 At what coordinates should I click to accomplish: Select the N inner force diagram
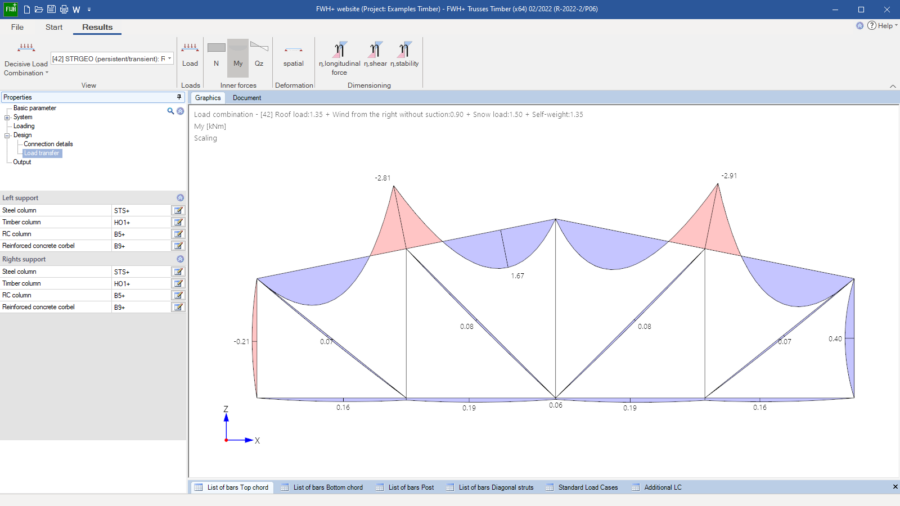point(216,53)
